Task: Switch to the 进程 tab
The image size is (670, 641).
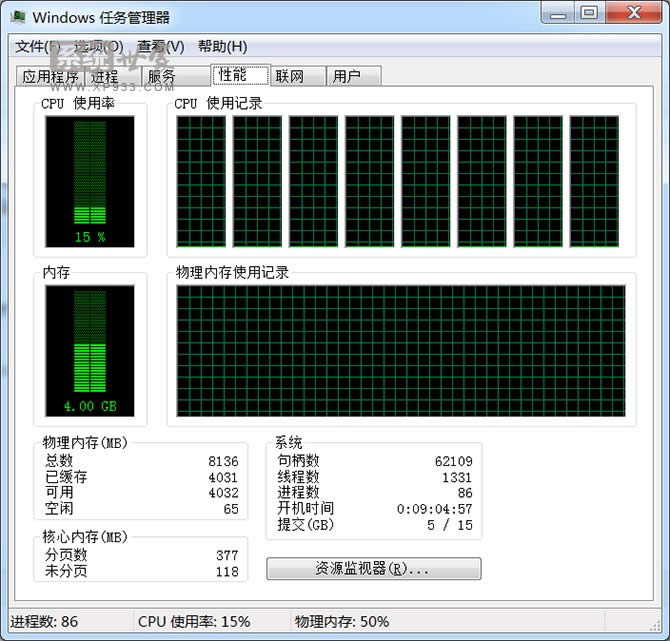Action: pyautogui.click(x=104, y=77)
